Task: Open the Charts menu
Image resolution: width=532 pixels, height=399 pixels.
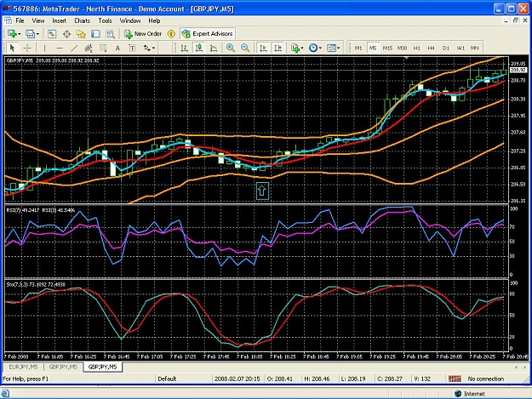Action: pos(82,20)
